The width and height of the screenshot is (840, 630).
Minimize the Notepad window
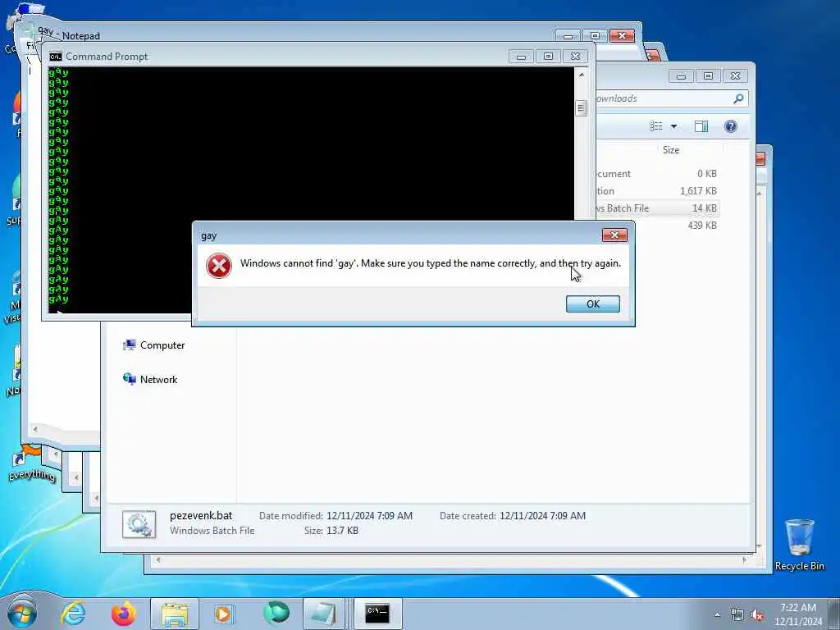[x=568, y=36]
